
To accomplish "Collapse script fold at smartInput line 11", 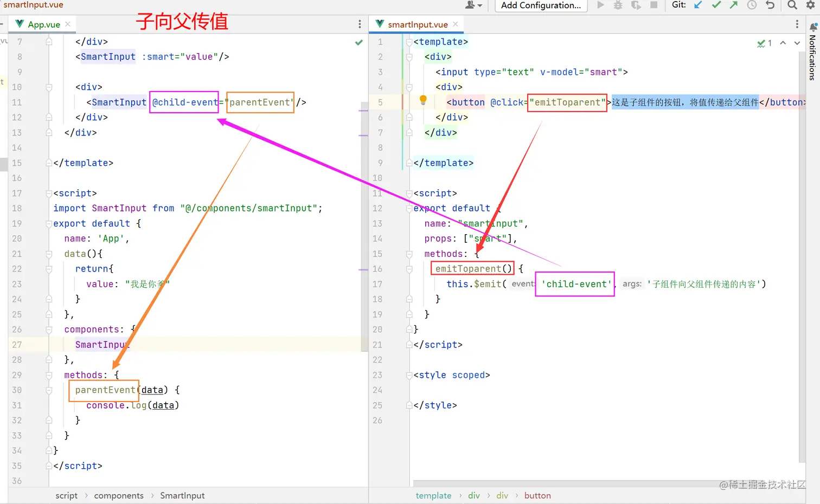I will pos(409,193).
